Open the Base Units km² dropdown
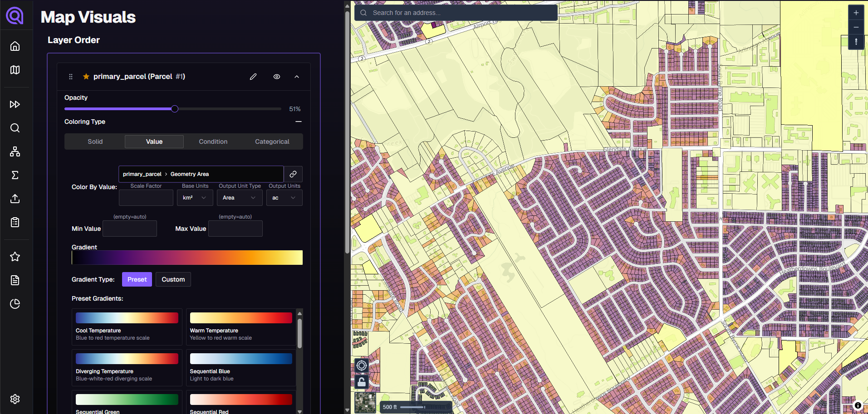This screenshot has width=868, height=414. point(195,198)
